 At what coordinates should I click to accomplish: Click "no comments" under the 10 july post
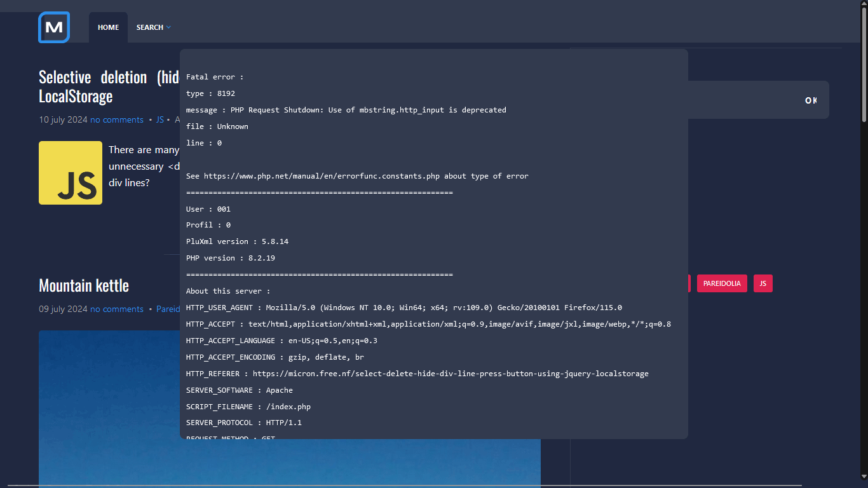[x=117, y=119]
